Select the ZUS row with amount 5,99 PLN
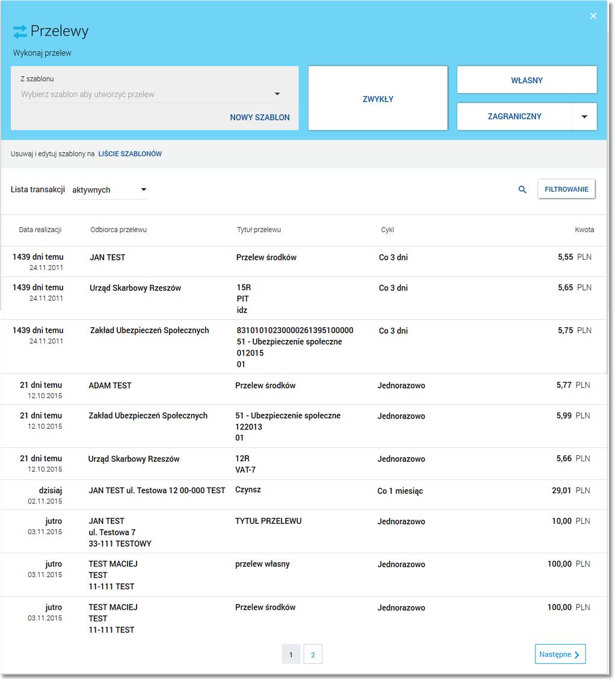 pos(303,426)
